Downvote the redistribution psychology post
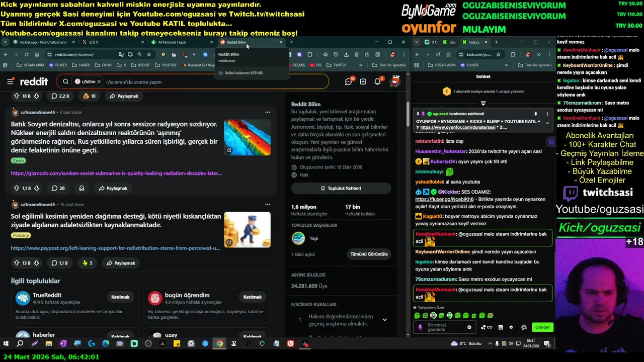Screen dimensions: 644x362 click(x=36, y=263)
